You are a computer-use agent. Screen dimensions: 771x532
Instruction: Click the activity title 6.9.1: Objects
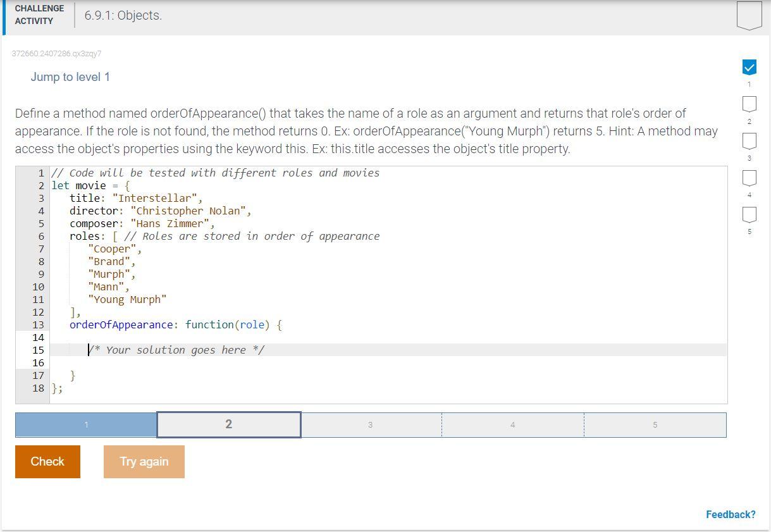124,15
